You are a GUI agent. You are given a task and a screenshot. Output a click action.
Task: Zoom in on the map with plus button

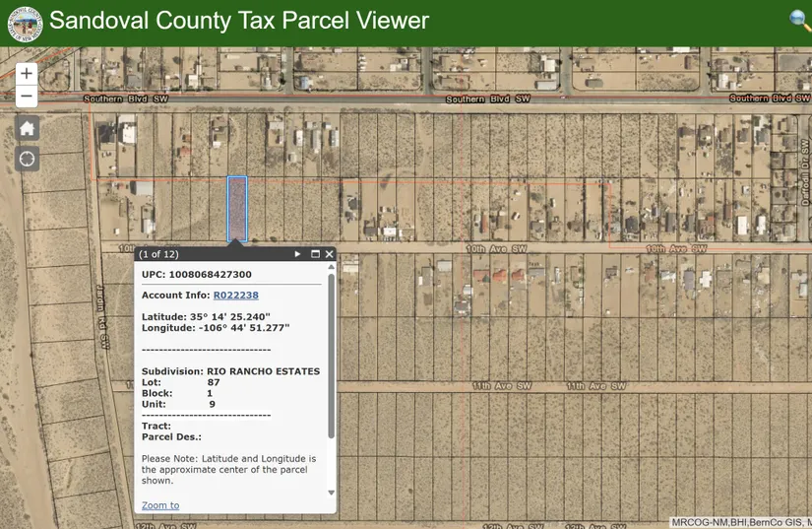click(27, 73)
